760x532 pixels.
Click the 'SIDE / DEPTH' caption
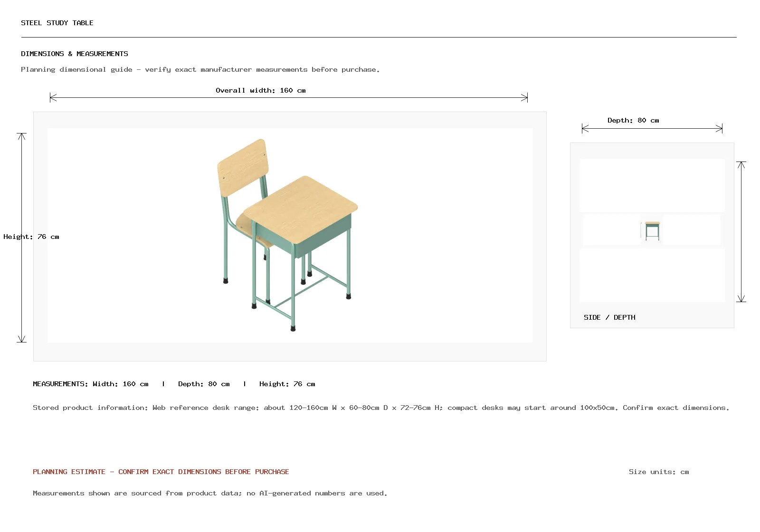[609, 317]
